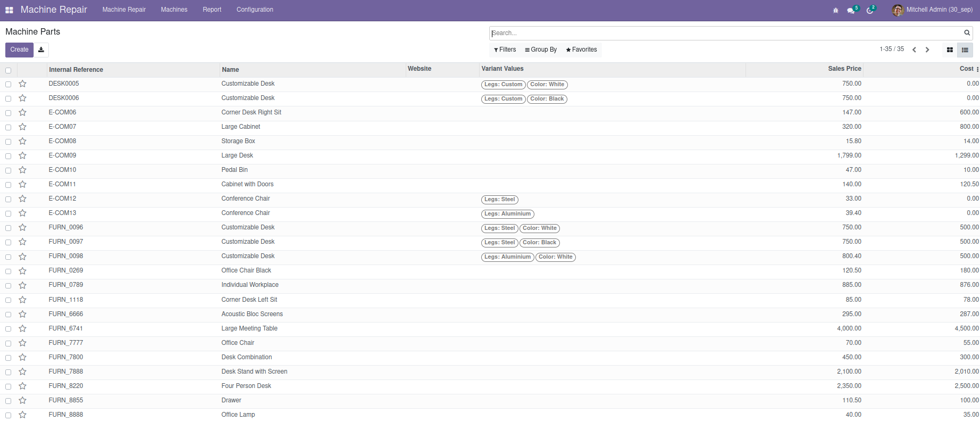Check the FURN_0097 row checkbox
This screenshot has height=421, width=980.
tap(8, 242)
